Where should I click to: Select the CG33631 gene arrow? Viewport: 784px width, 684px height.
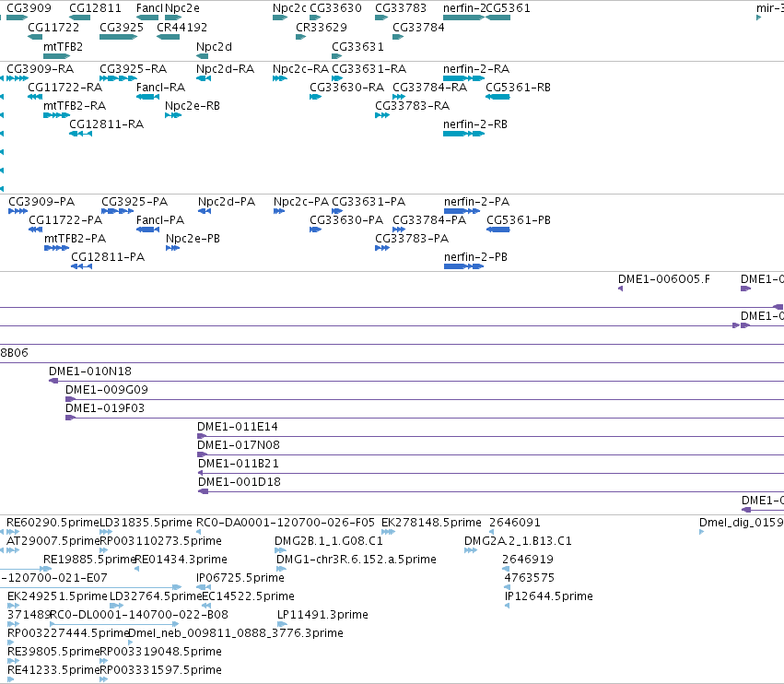point(336,56)
